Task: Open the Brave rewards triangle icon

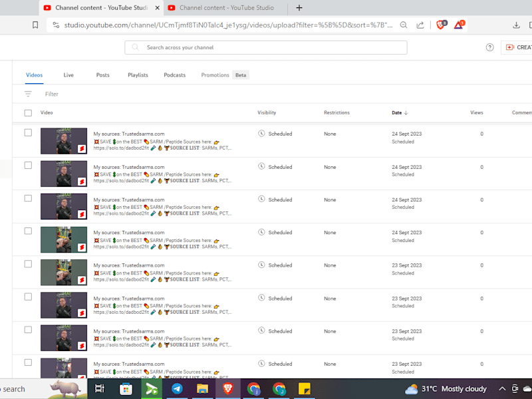Action: [x=459, y=25]
